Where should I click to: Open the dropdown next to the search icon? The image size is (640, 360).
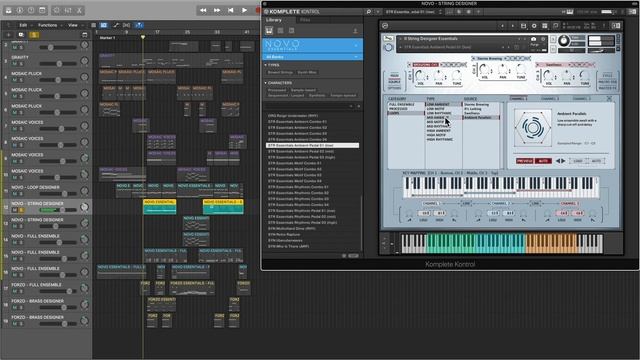(378, 12)
